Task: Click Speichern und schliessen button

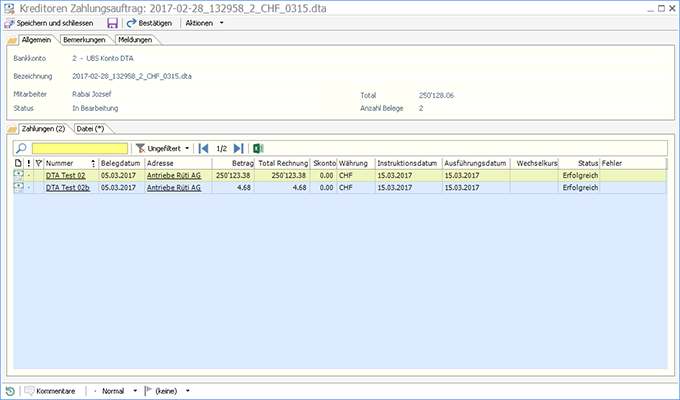Action: coord(49,23)
